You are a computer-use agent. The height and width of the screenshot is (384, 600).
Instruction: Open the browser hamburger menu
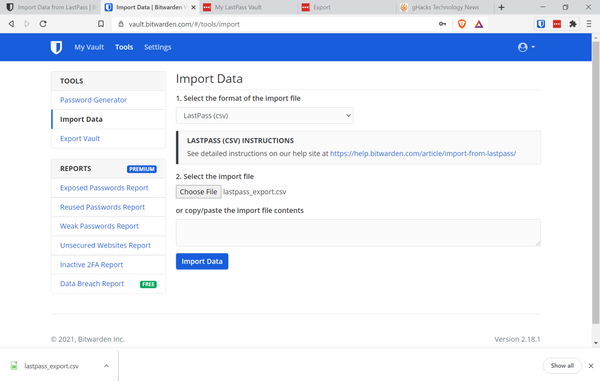(x=589, y=24)
